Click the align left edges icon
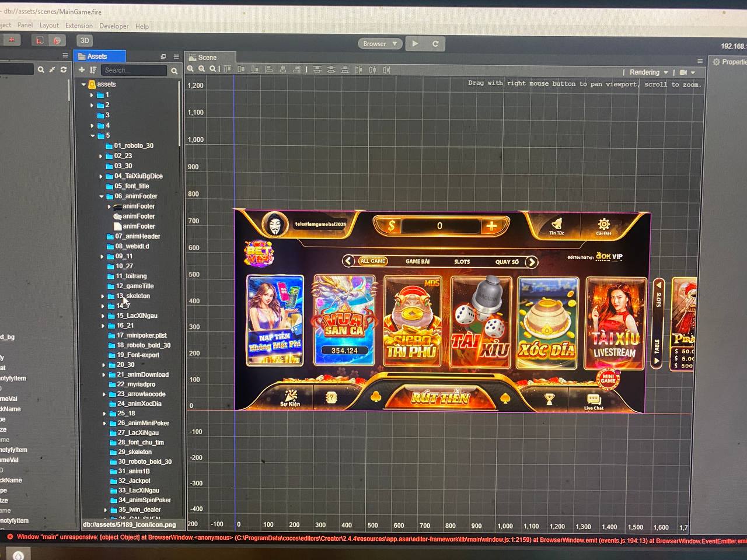This screenshot has height=560, width=747. [269, 69]
